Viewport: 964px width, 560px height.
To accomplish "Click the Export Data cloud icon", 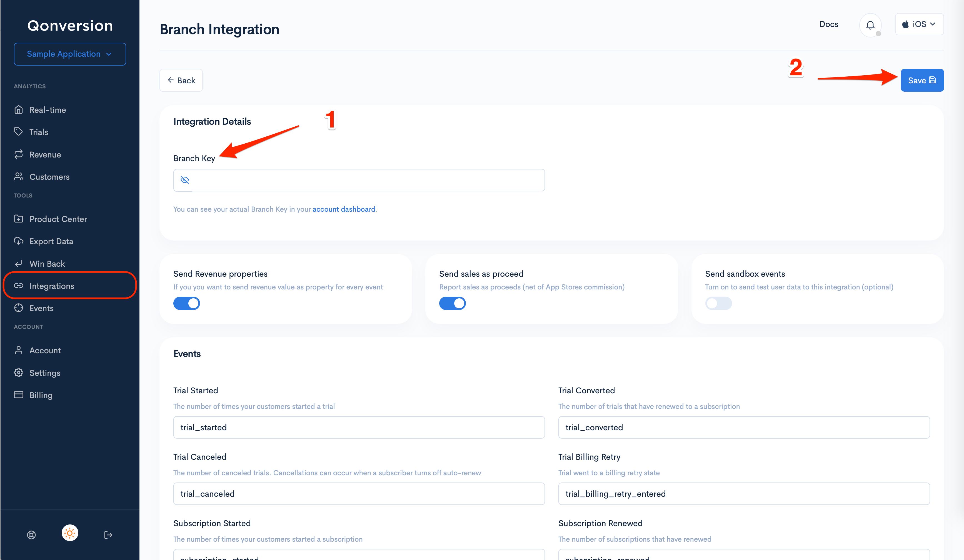I will pos(18,241).
